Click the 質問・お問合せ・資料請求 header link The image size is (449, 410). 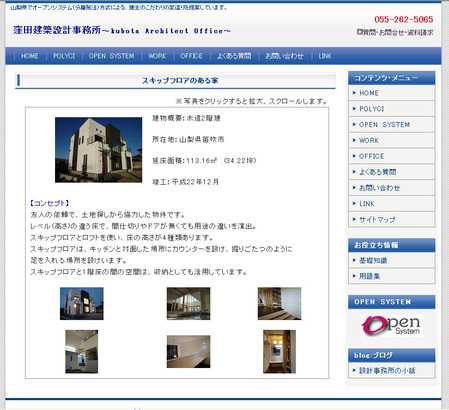coord(395,33)
